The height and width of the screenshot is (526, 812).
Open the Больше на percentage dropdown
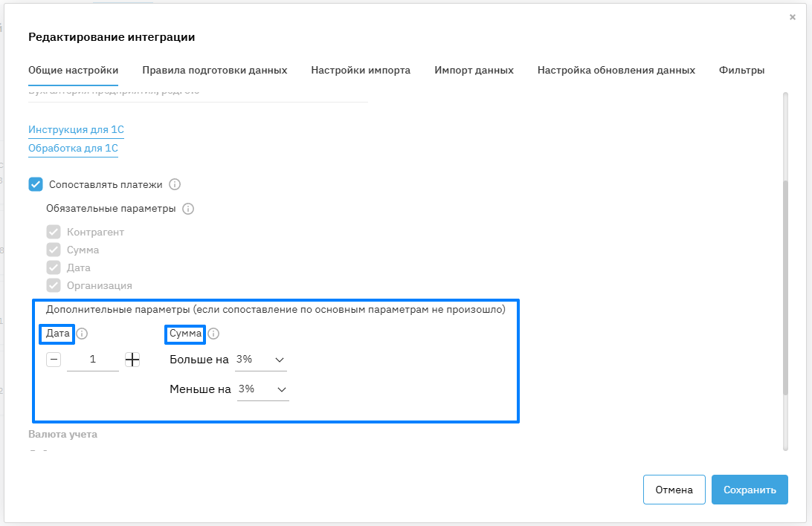(x=260, y=360)
